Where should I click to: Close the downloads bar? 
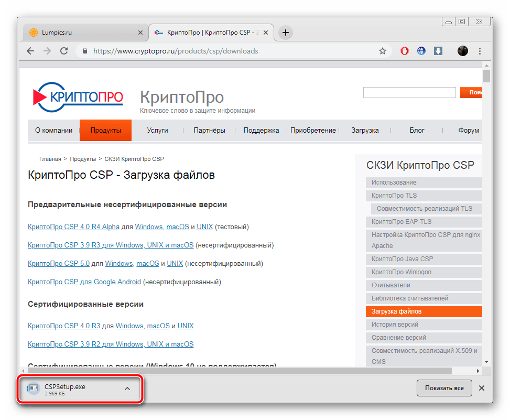[482, 388]
